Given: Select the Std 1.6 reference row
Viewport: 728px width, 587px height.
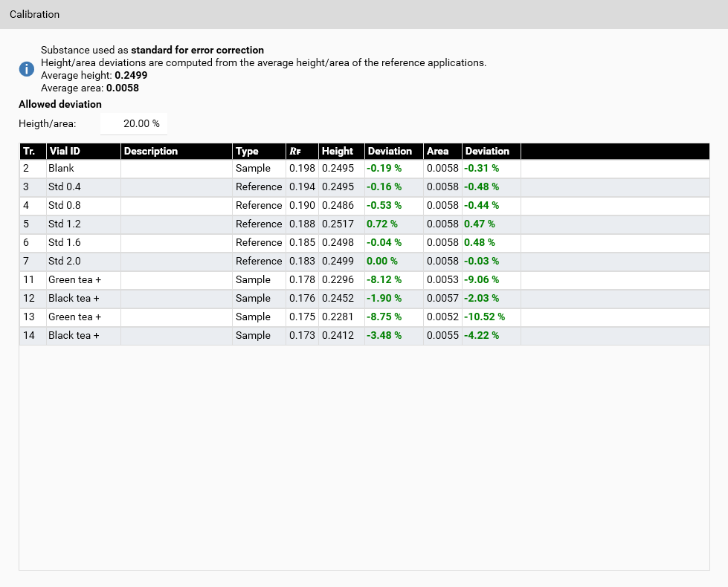Looking at the screenshot, I should [x=65, y=242].
